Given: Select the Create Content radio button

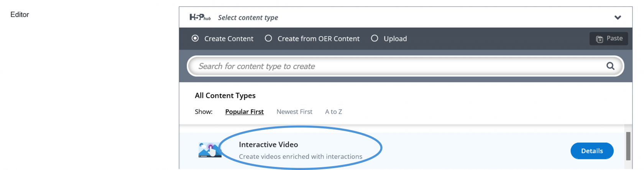Looking at the screenshot, I should 195,38.
